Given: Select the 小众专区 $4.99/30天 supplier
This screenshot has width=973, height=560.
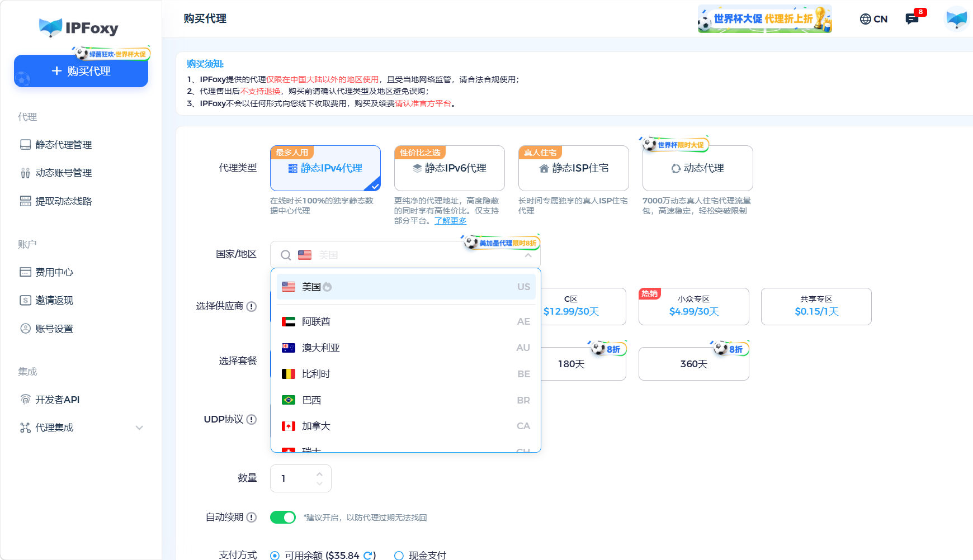Looking at the screenshot, I should tap(693, 306).
